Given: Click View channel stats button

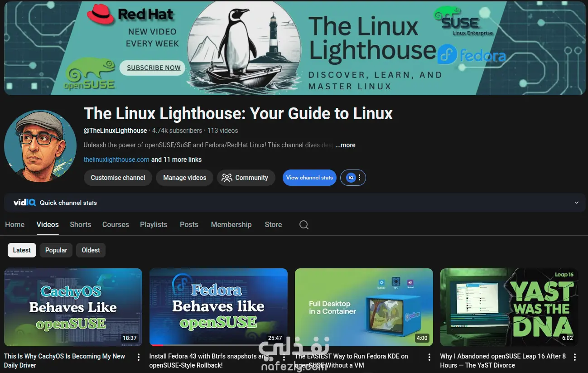Looking at the screenshot, I should click(x=309, y=178).
